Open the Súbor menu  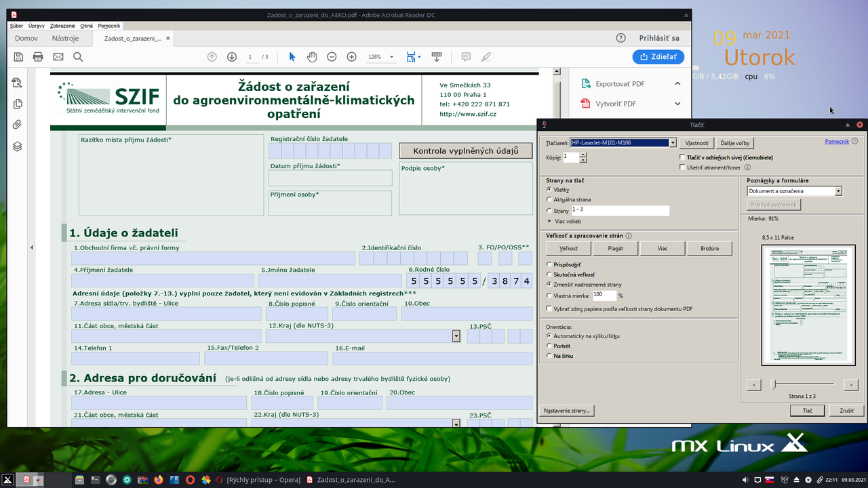pos(16,26)
